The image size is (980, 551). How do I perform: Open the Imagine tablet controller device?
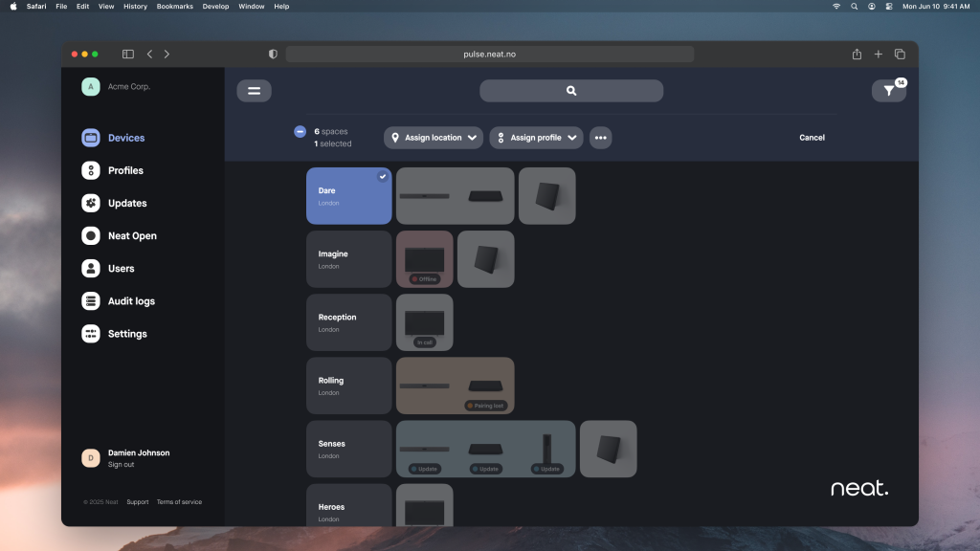(485, 259)
